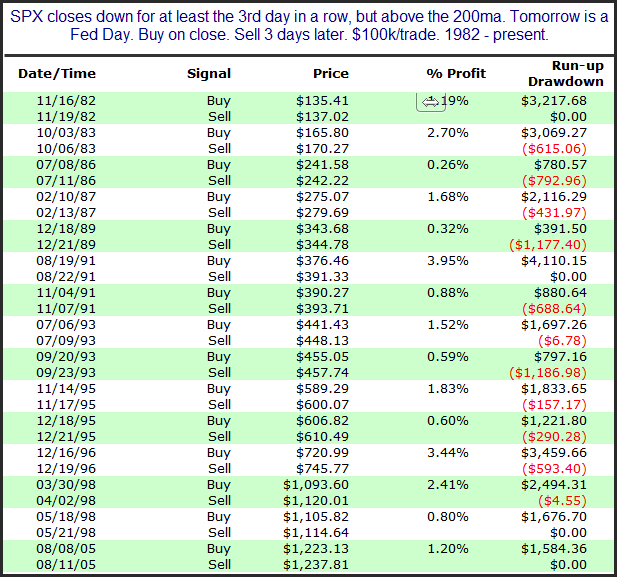Click the 2.41% profit value
This screenshot has height=577, width=617.
[x=448, y=485]
